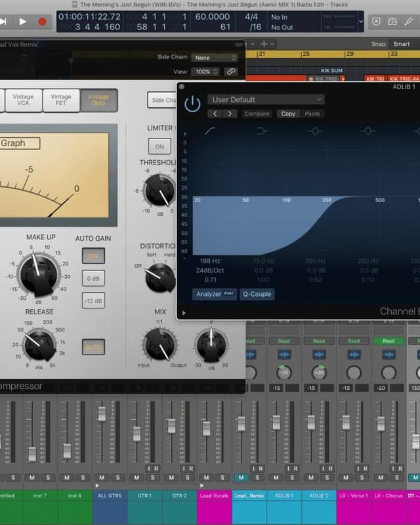This screenshot has height=525, width=420.
Task: Click the Copy button in Channel EQ
Action: click(x=288, y=114)
